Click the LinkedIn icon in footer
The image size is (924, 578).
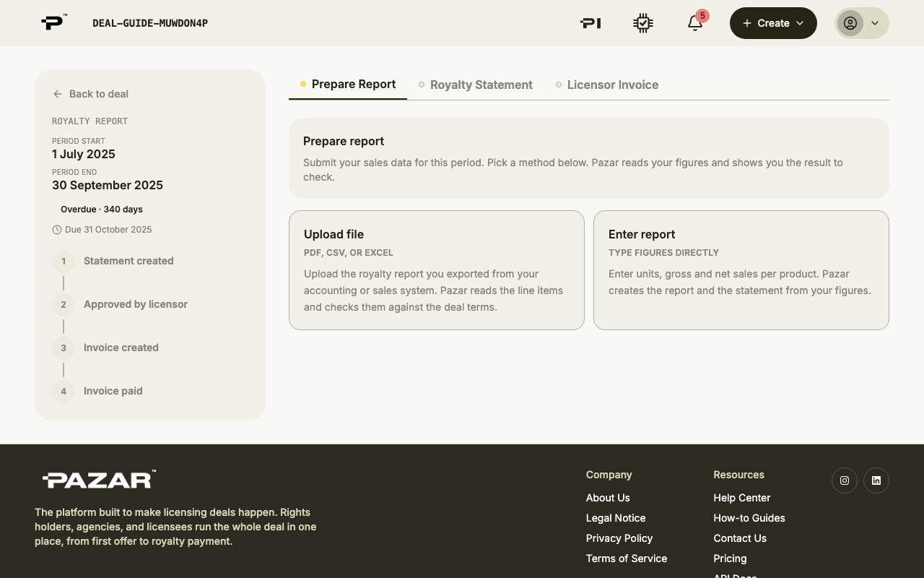(x=876, y=480)
